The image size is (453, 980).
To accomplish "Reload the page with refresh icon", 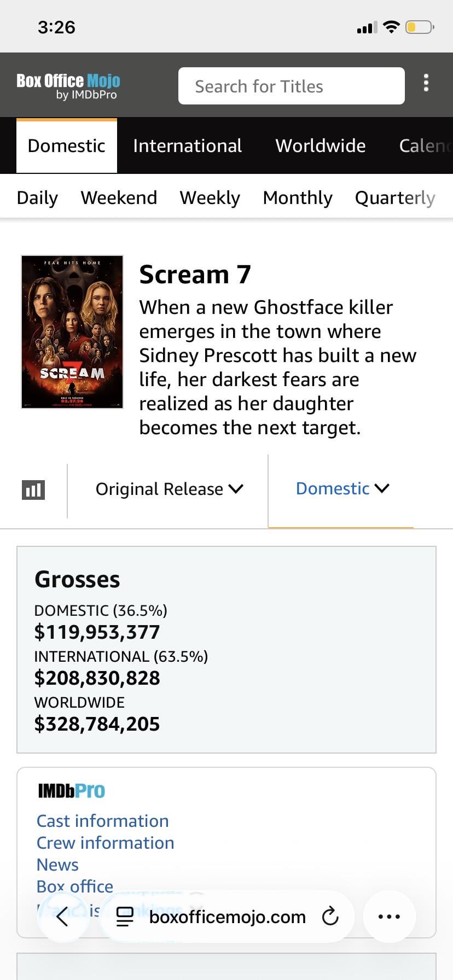I will tap(330, 916).
